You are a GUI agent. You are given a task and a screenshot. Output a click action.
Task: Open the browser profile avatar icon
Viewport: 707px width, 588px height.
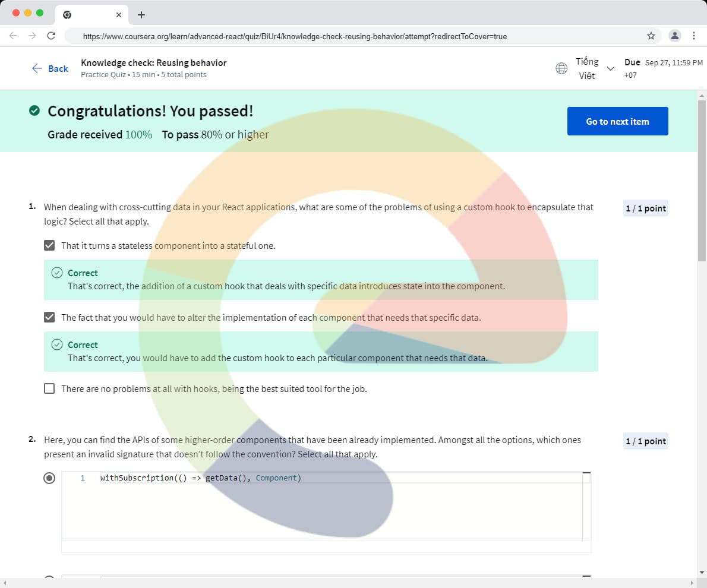(675, 36)
